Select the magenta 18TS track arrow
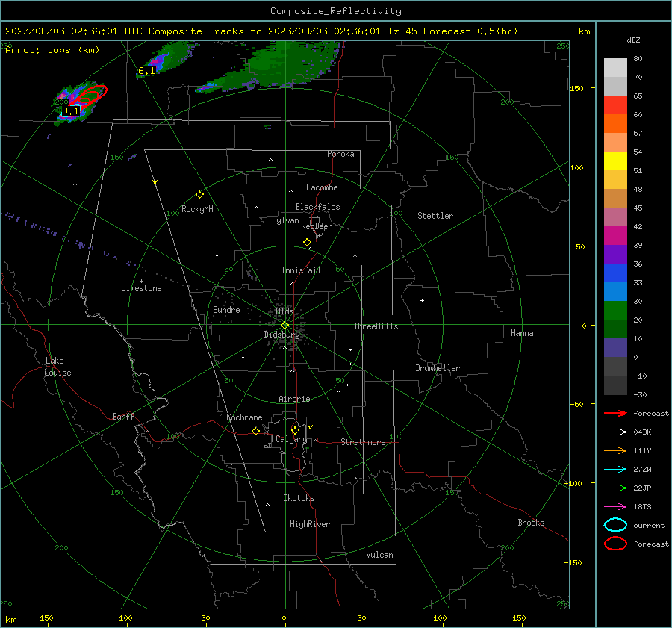 tap(615, 507)
